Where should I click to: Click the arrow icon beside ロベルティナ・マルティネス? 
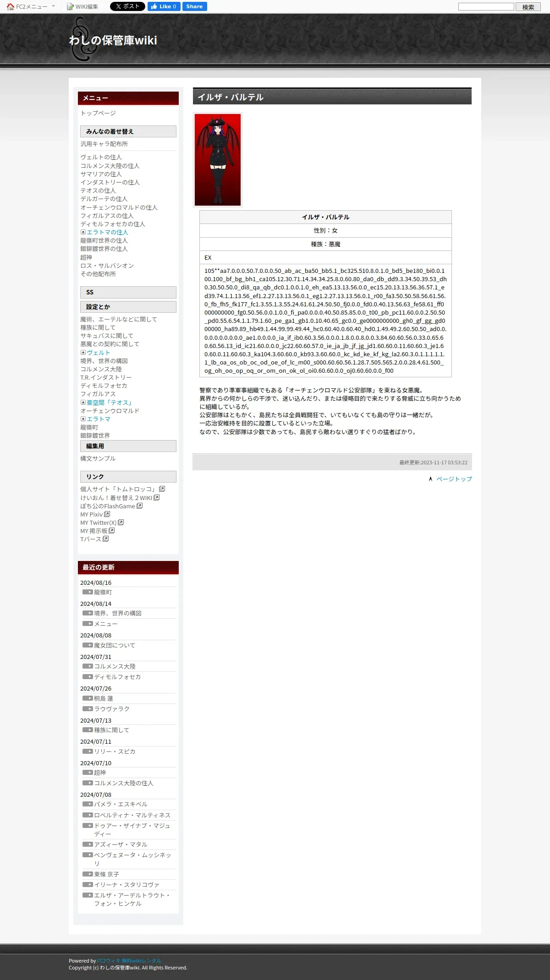pos(88,815)
